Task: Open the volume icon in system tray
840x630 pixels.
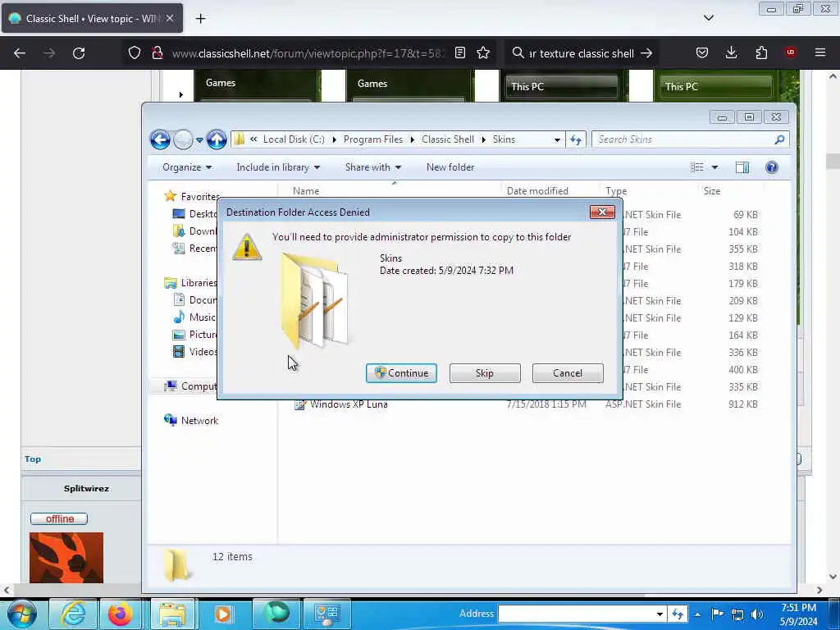Action: tap(756, 614)
